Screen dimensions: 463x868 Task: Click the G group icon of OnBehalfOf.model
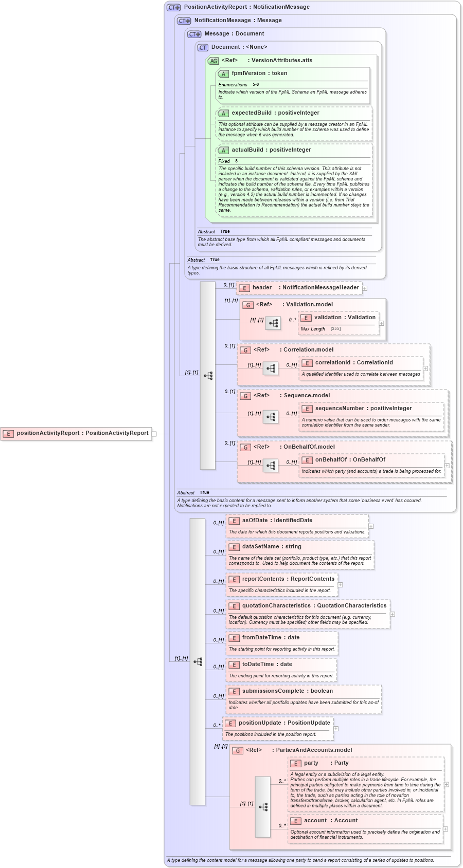[x=245, y=447]
